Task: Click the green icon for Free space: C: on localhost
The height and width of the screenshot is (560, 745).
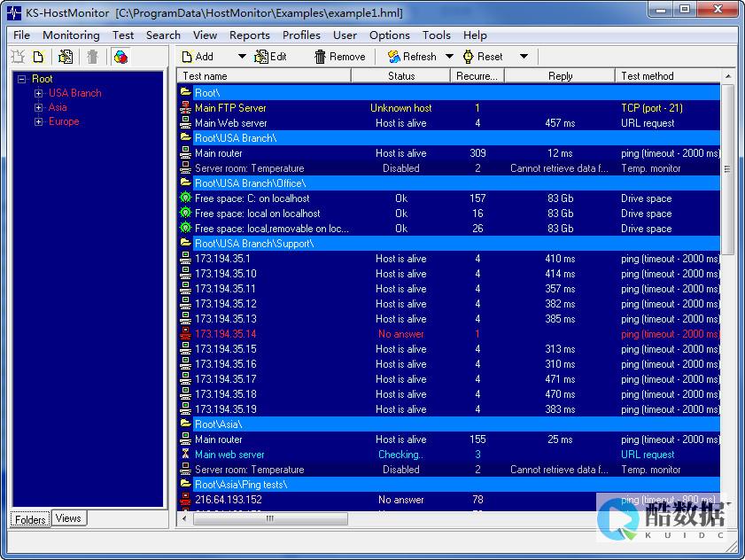Action: point(185,198)
